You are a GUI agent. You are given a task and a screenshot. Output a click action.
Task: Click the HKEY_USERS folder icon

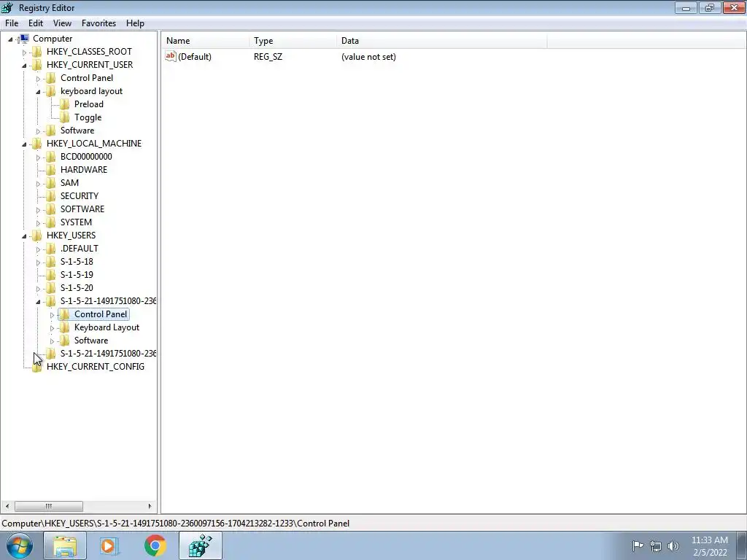[x=36, y=236]
